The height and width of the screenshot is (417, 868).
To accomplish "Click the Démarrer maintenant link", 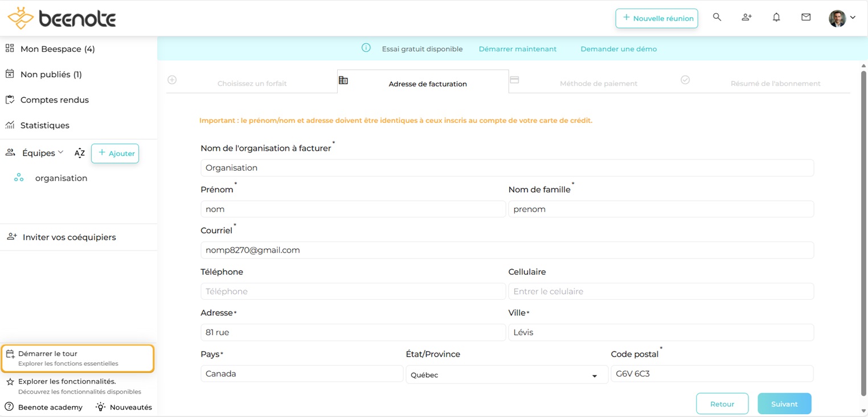I will coord(517,49).
